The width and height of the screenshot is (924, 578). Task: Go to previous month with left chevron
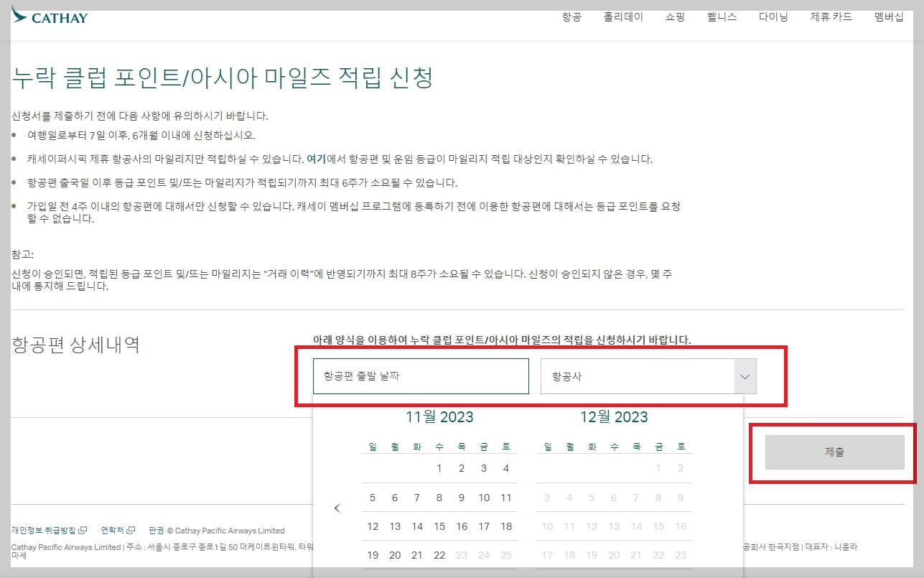coord(337,508)
